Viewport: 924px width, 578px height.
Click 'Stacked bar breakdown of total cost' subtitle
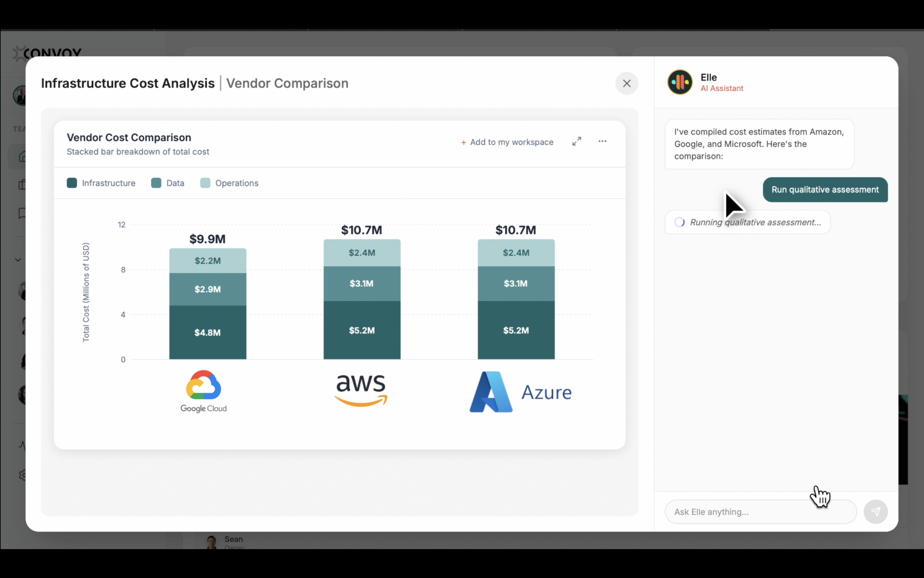pos(138,152)
